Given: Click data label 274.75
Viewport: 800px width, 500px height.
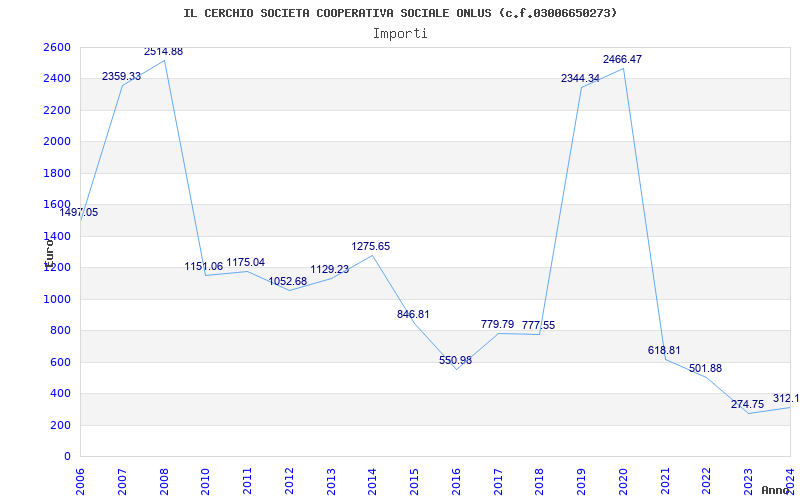Looking at the screenshot, I should pyautogui.click(x=747, y=405).
